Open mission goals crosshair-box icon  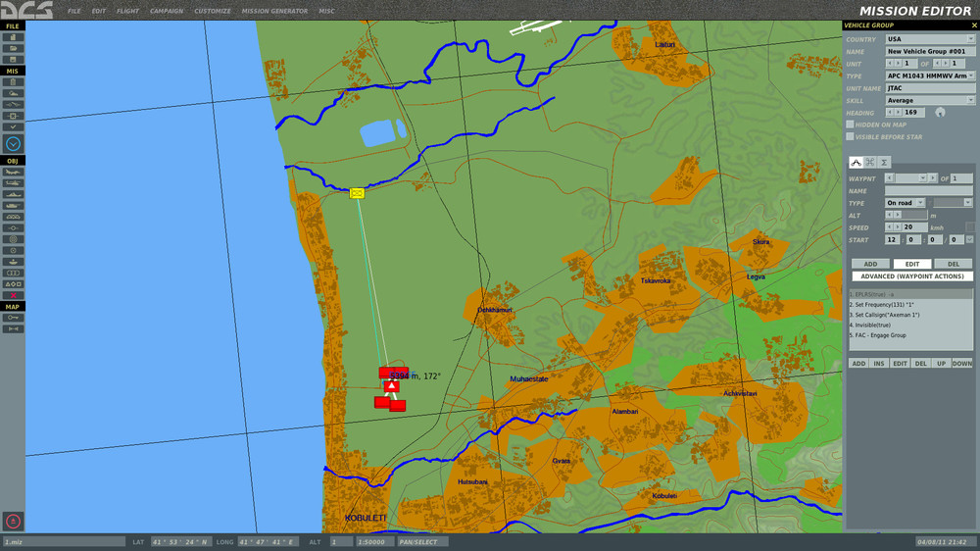click(x=13, y=116)
